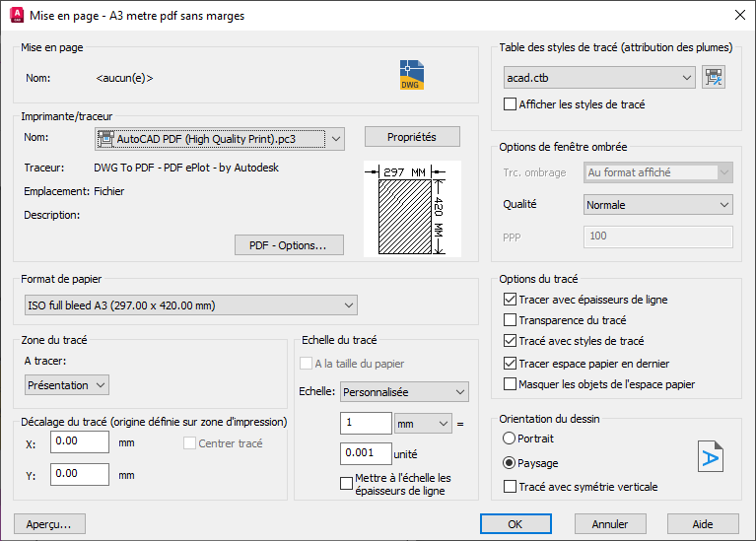
Task: Uncheck Tracer avec épaisseurs de ligne
Action: click(511, 299)
